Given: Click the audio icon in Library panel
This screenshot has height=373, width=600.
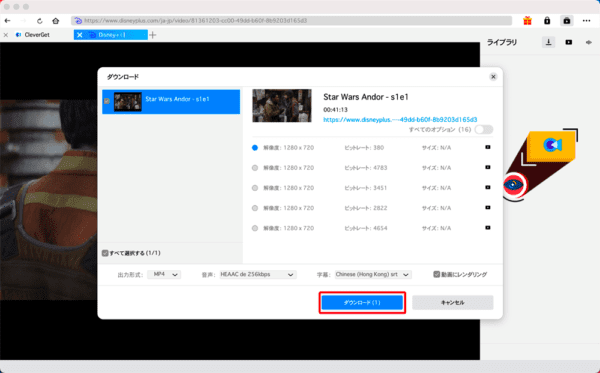Looking at the screenshot, I should pos(589,42).
